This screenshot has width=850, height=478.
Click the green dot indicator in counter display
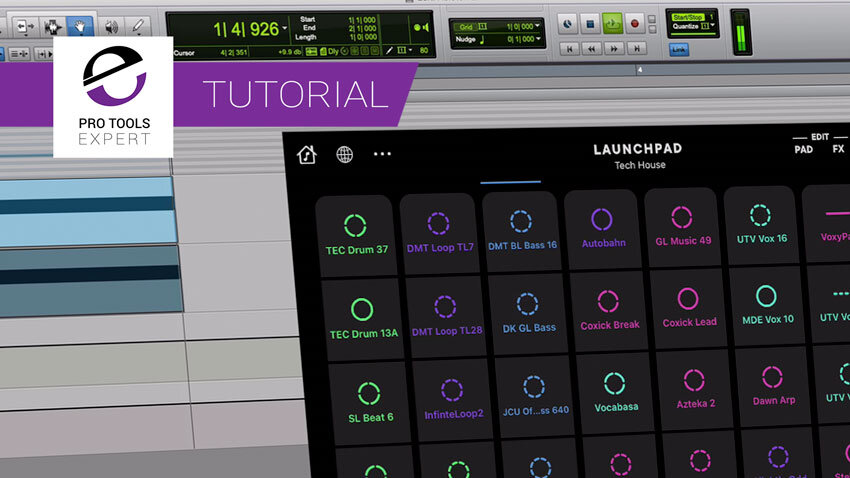click(x=417, y=27)
